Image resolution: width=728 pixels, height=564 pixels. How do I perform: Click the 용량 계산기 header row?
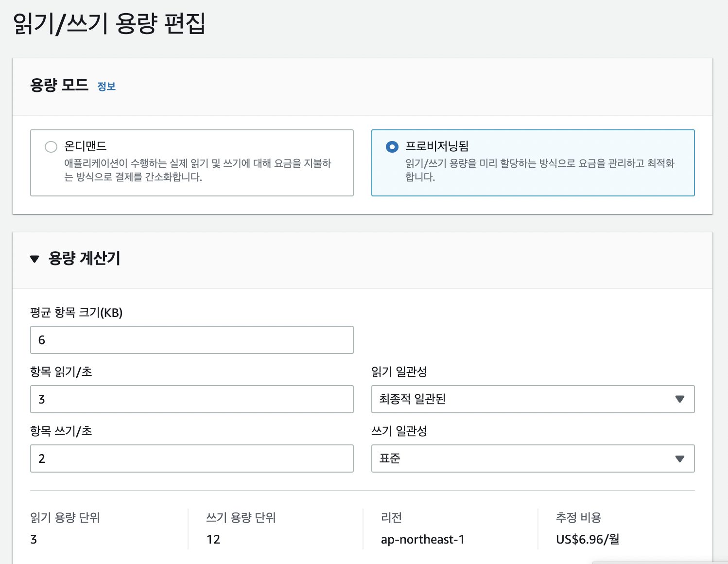(x=86, y=259)
